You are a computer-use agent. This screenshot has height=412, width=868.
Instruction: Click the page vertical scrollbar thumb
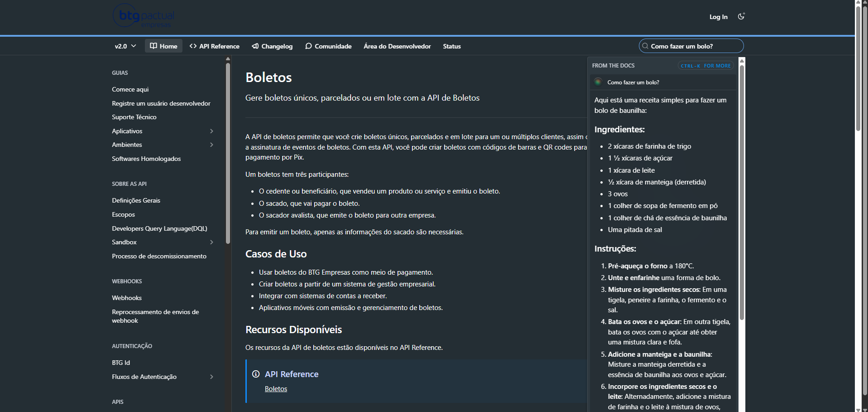click(x=858, y=69)
